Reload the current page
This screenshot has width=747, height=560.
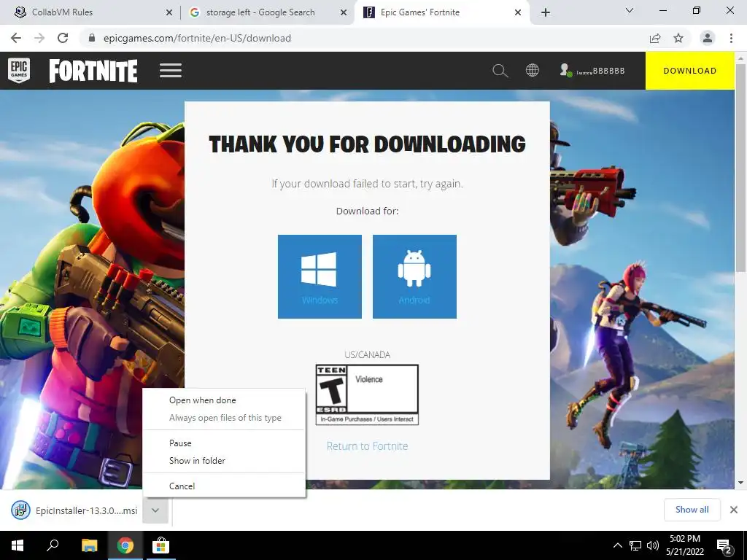[x=63, y=38]
